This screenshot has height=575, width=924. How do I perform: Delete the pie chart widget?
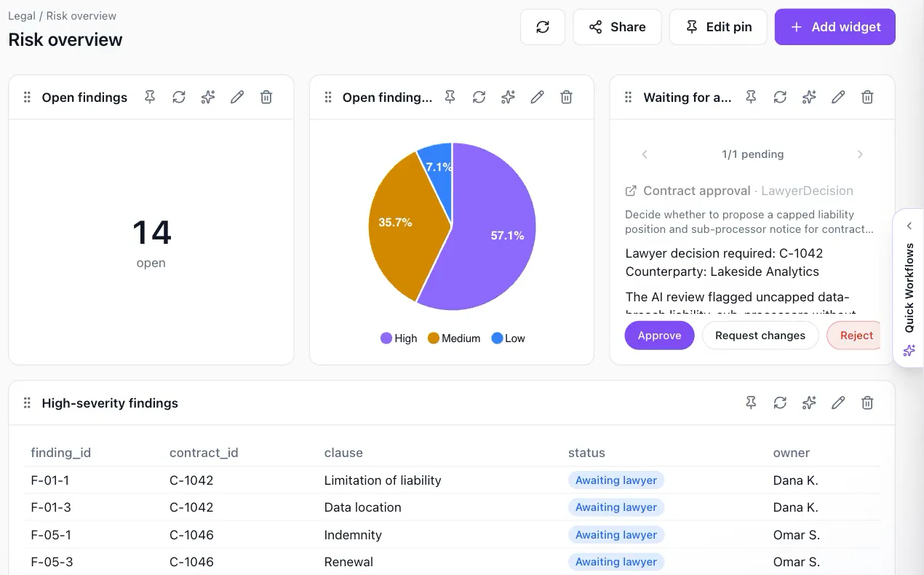(567, 97)
